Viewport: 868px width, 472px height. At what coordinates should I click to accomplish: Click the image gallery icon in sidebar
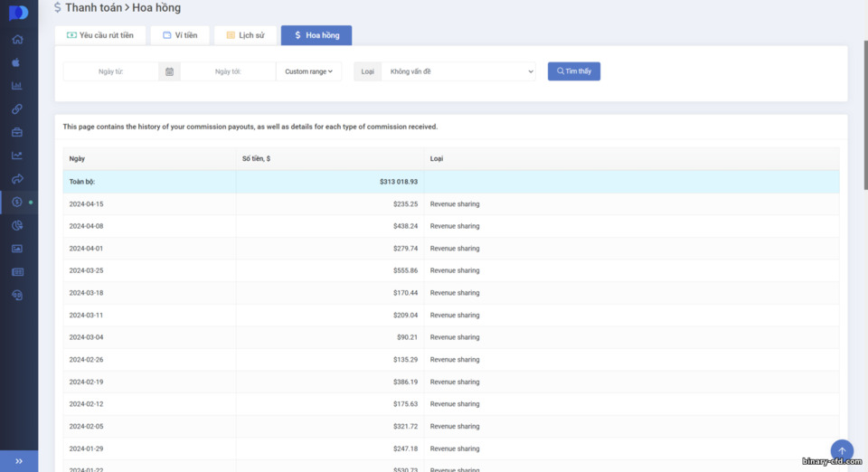pyautogui.click(x=17, y=249)
